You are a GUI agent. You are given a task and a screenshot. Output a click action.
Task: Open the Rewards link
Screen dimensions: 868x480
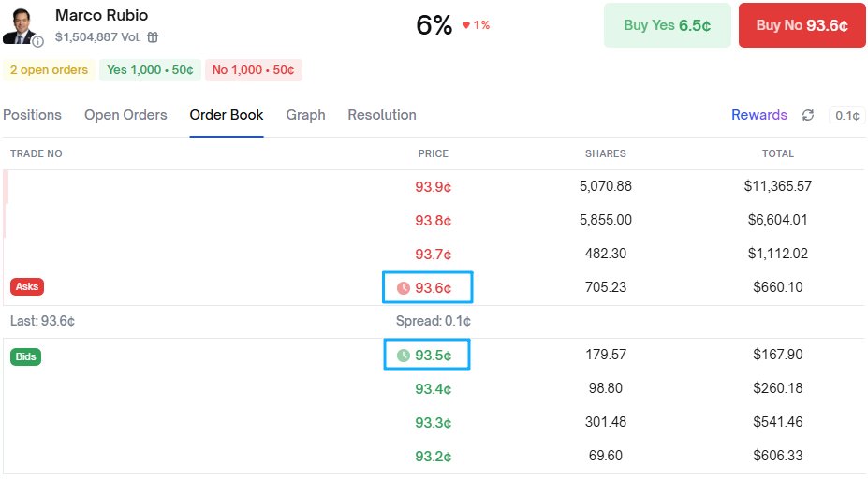759,115
